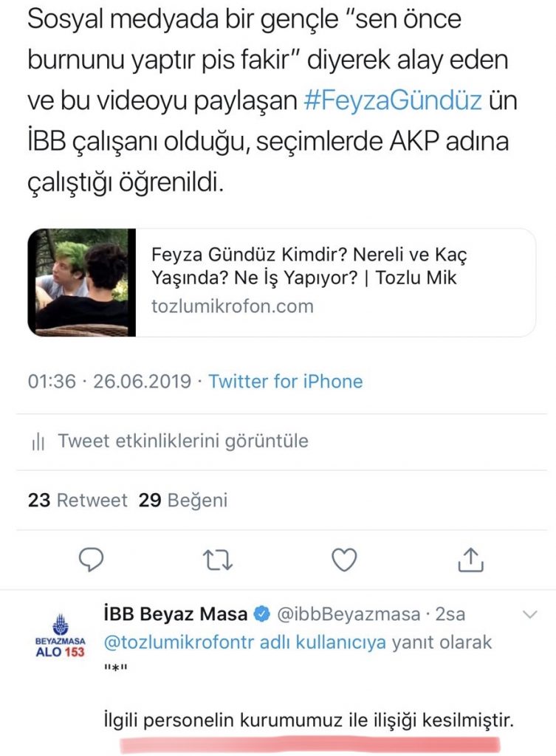Like the tweet with heart icon

coord(344,560)
